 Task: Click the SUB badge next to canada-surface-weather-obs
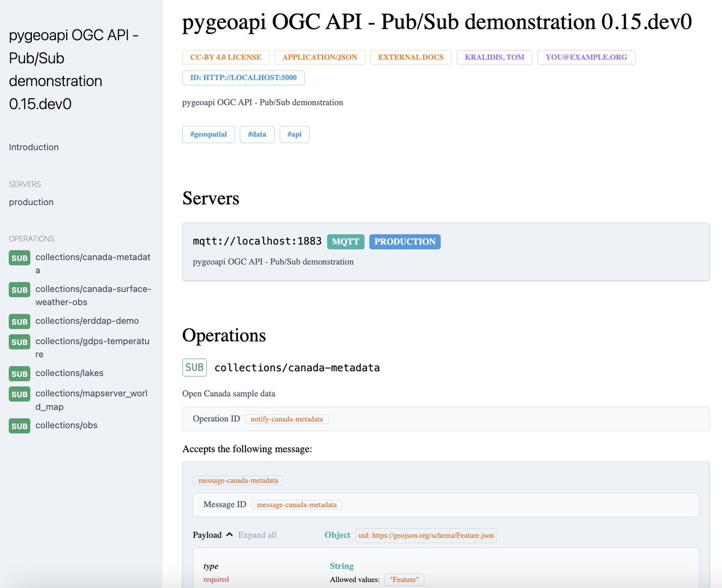[x=20, y=289]
